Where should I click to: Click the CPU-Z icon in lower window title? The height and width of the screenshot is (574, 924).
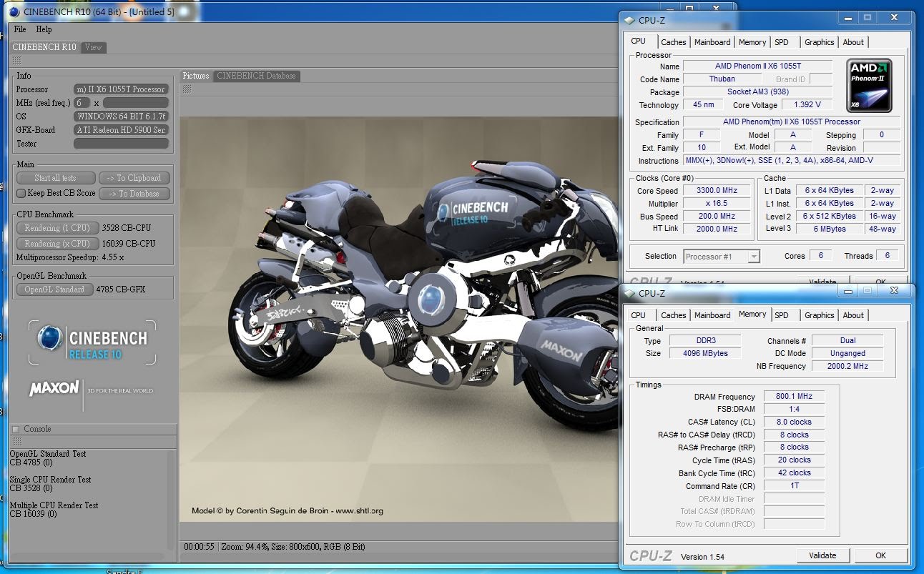[x=629, y=293]
